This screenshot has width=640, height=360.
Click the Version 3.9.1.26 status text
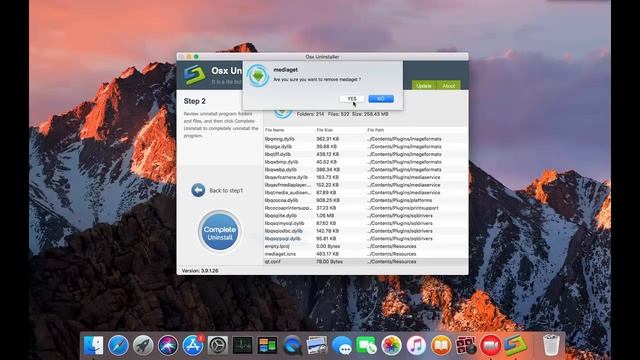pyautogui.click(x=200, y=271)
